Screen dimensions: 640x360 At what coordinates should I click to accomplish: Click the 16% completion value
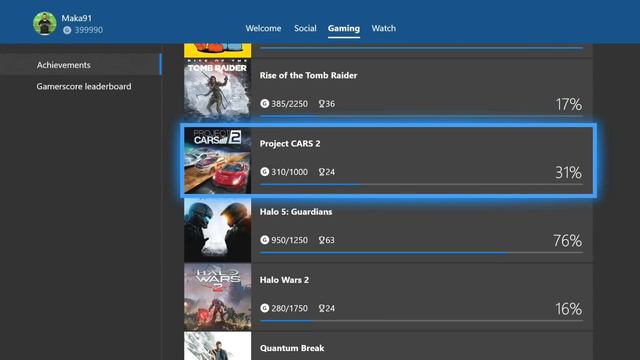[569, 309]
